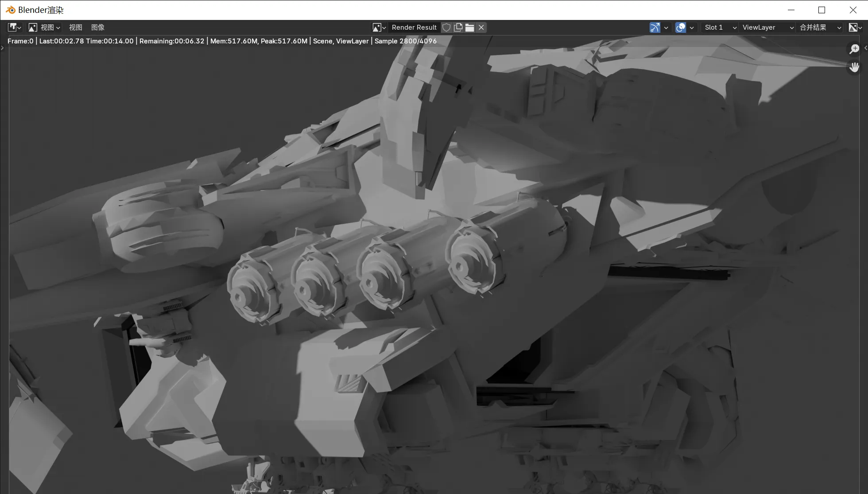Click the zoom magnifier gizmo icon
This screenshot has width=868, height=494.
(854, 49)
